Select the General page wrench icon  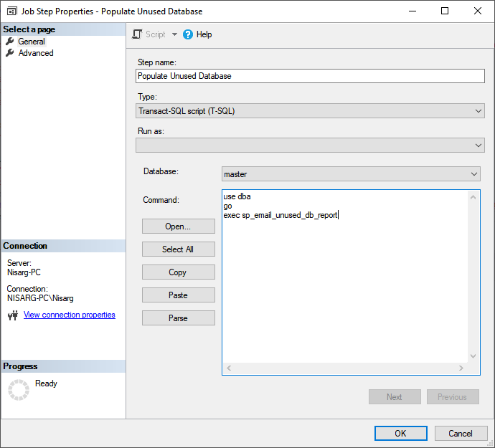coord(10,42)
